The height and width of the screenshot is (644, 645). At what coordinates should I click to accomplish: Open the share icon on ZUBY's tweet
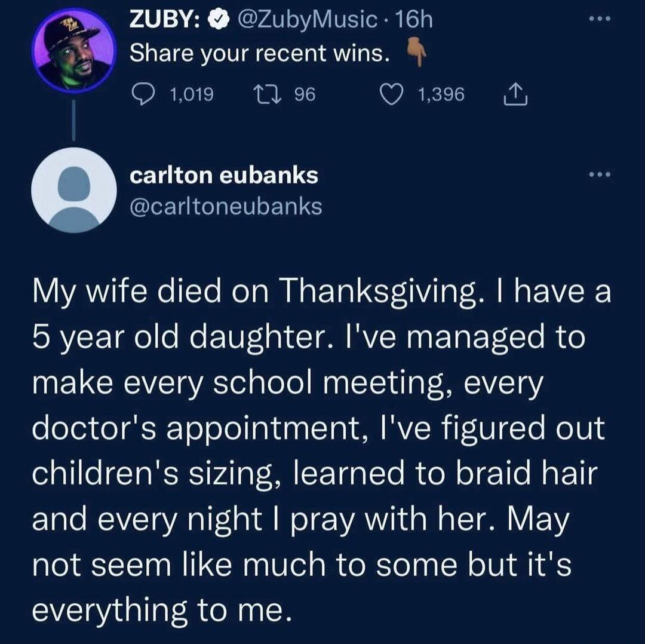click(x=516, y=94)
